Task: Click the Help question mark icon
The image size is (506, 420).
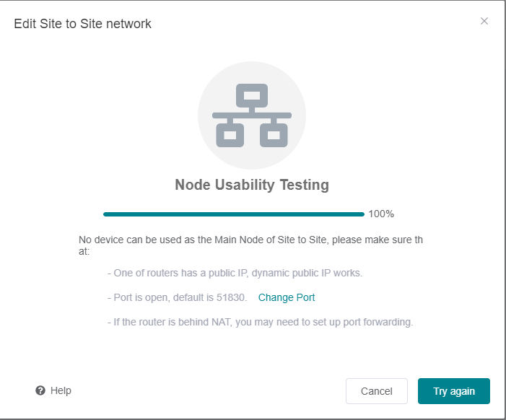Action: [40, 390]
